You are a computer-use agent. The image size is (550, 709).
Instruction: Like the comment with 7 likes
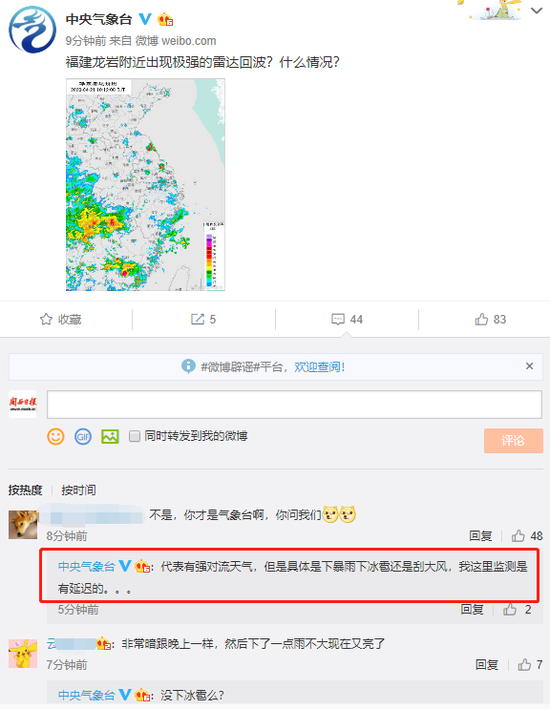pyautogui.click(x=530, y=665)
